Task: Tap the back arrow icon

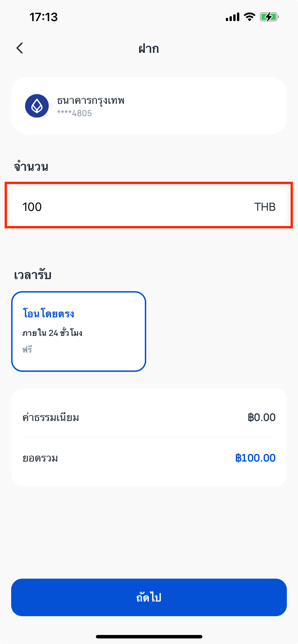Action: click(x=20, y=48)
